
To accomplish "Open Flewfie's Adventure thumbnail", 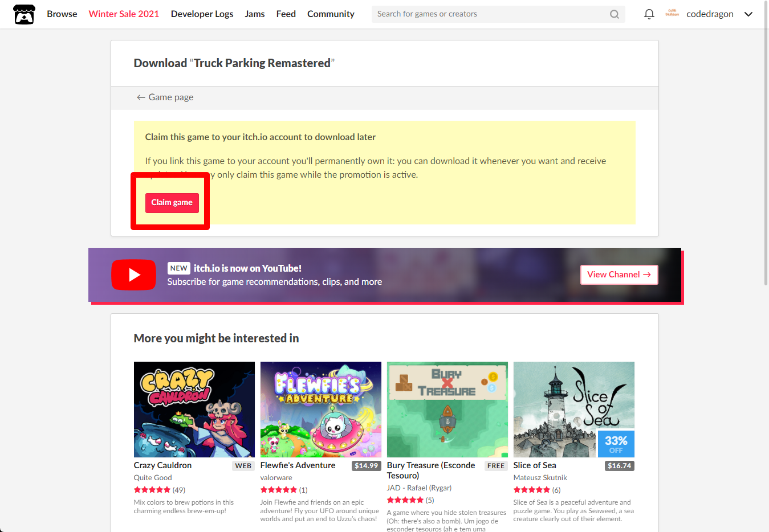I will click(x=321, y=410).
